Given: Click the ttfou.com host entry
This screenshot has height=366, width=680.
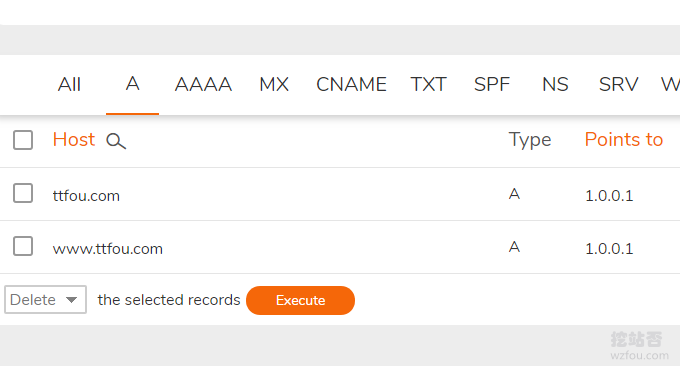Looking at the screenshot, I should pos(86,196).
